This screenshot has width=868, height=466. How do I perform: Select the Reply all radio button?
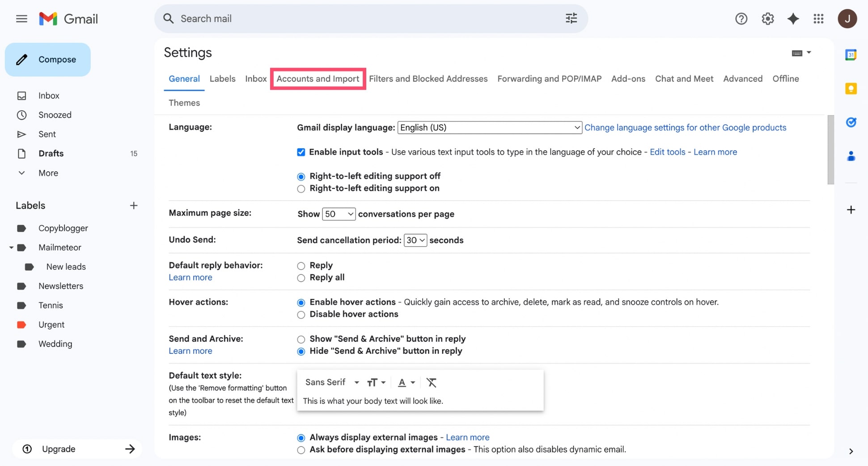(301, 277)
